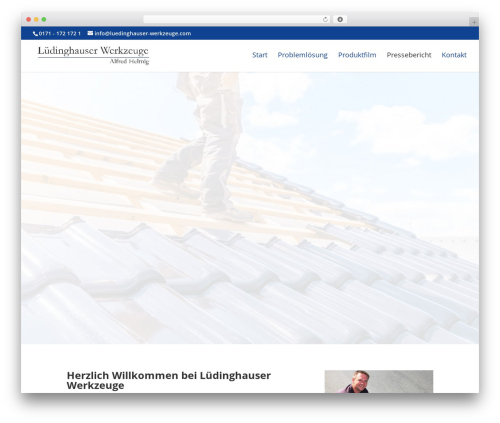Open the Kontakt menu item
Image resolution: width=500 pixels, height=423 pixels.
pyautogui.click(x=454, y=55)
